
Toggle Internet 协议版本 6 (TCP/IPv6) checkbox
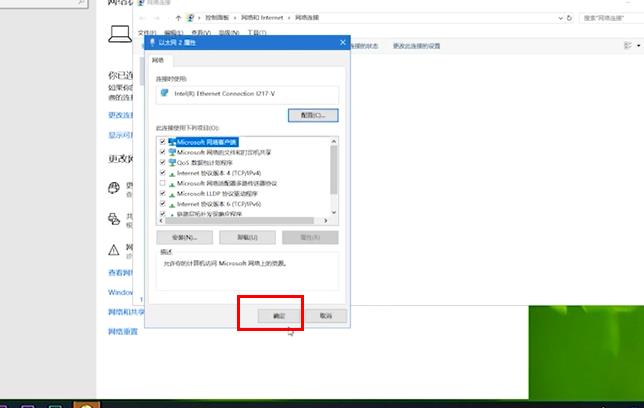coord(163,203)
